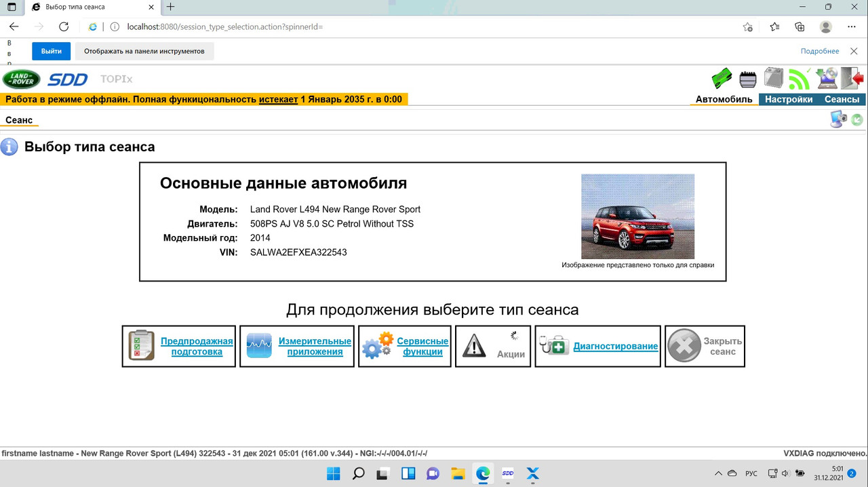Open Сервисные функции session link
868x487 pixels.
(422, 347)
